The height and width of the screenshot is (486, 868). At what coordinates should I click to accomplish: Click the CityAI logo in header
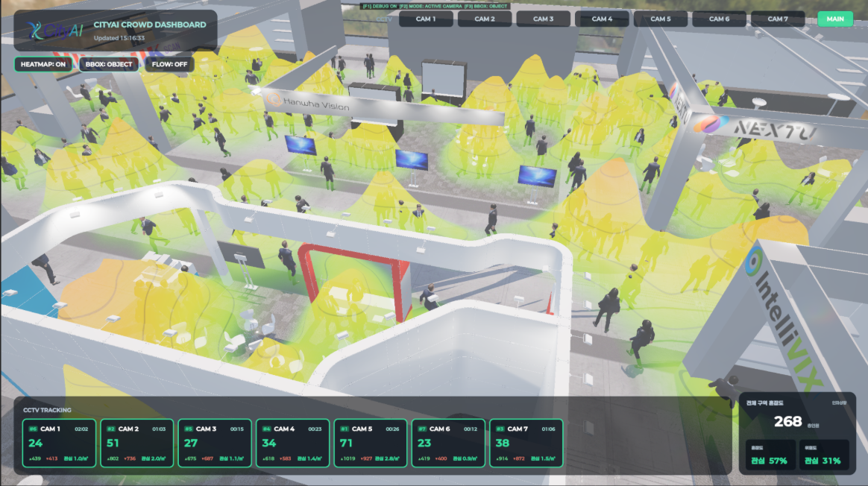pyautogui.click(x=55, y=31)
